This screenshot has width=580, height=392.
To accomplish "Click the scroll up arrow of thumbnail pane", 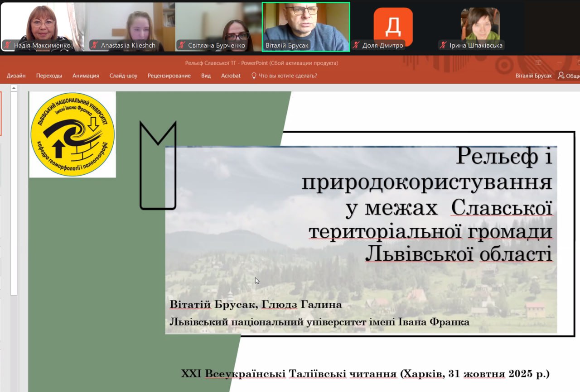I will pos(14,88).
